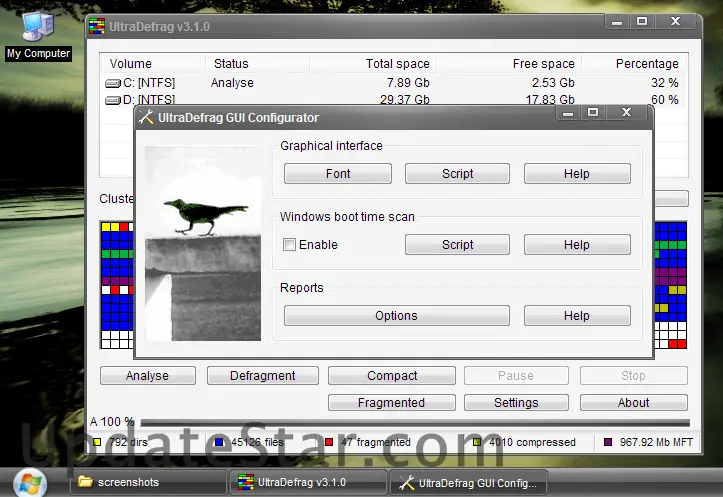The image size is (723, 497).
Task: Sort by the Volume column header
Action: 131,64
